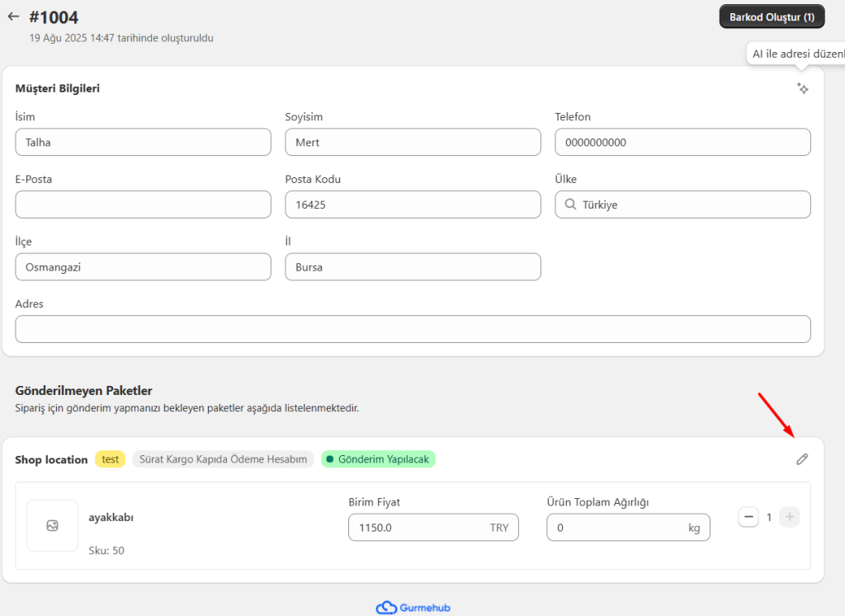Click the İlçe field with Osmangazi

tap(144, 267)
